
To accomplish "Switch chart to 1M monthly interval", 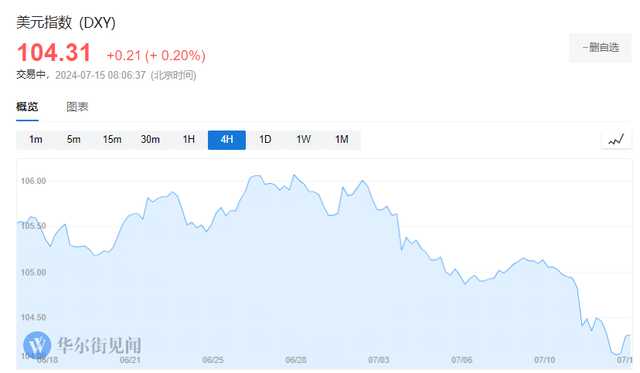I will [342, 140].
